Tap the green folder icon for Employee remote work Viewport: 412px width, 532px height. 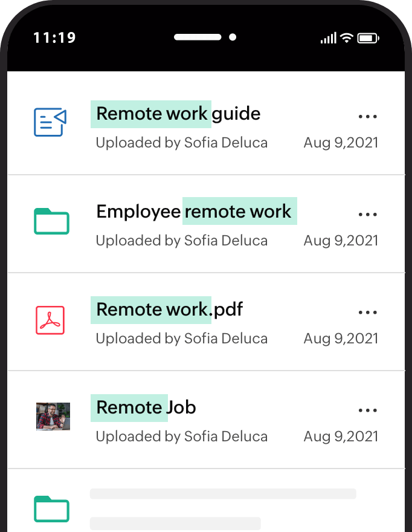(x=51, y=221)
